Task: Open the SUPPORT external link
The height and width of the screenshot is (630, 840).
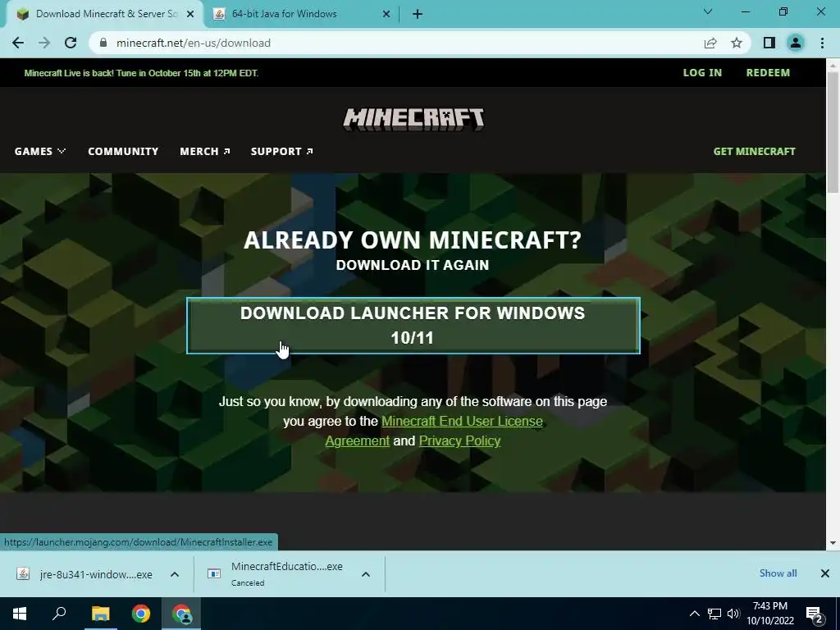Action: (x=282, y=152)
